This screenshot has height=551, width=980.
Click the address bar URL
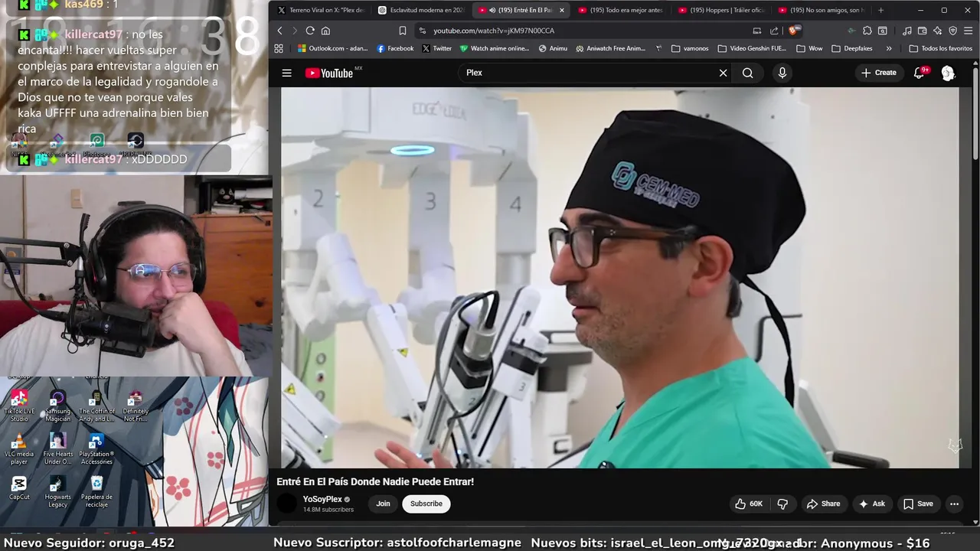point(494,31)
